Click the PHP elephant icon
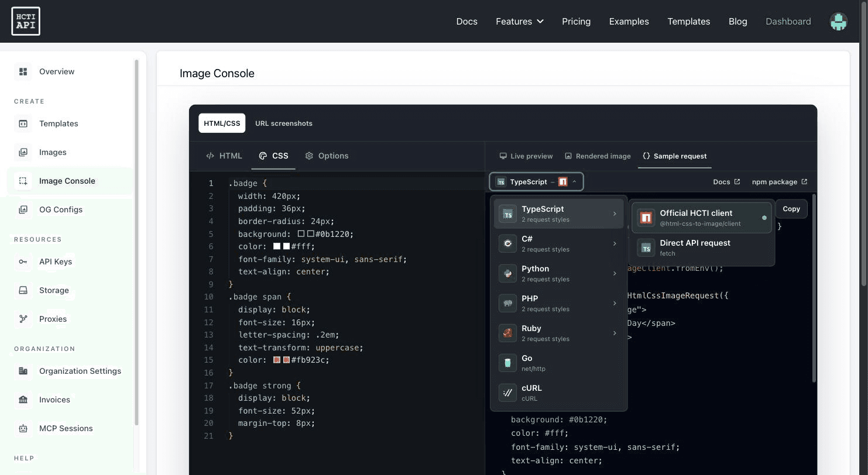The width and height of the screenshot is (868, 475). pyautogui.click(x=507, y=304)
